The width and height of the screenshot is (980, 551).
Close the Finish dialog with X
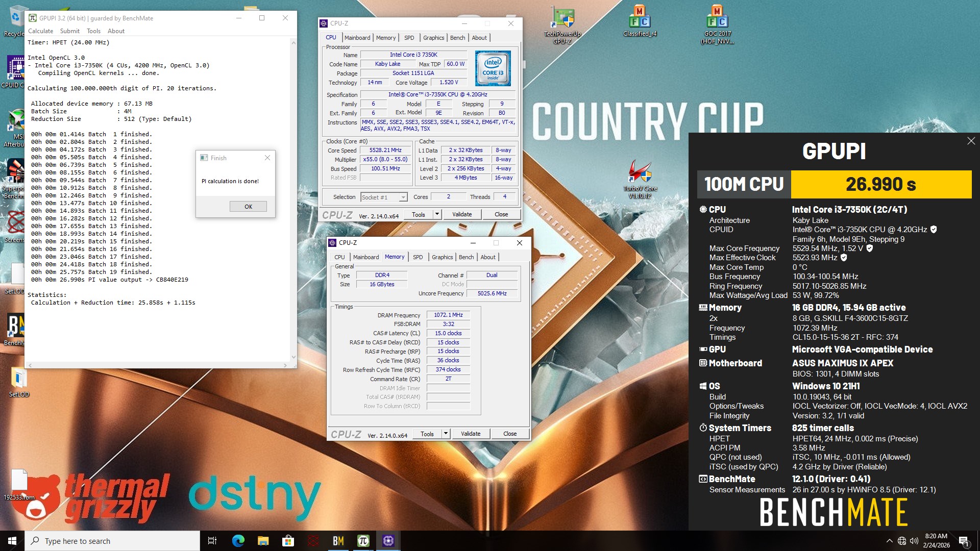(x=267, y=158)
